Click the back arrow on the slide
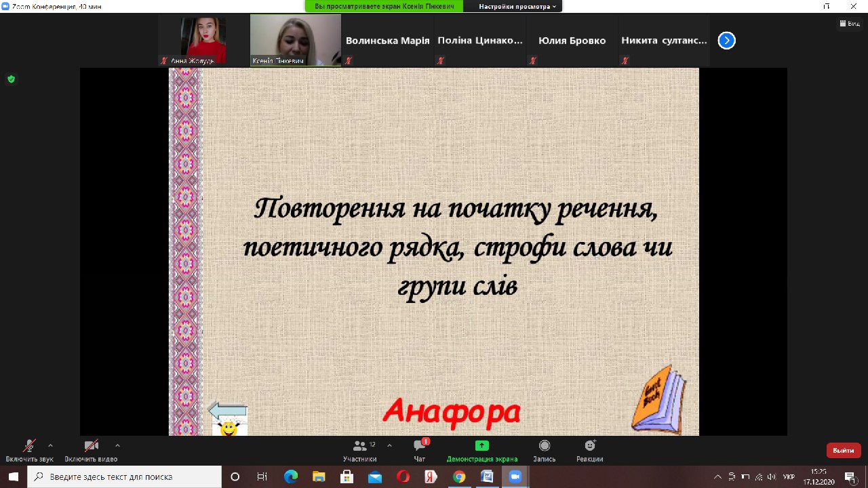 pyautogui.click(x=227, y=411)
